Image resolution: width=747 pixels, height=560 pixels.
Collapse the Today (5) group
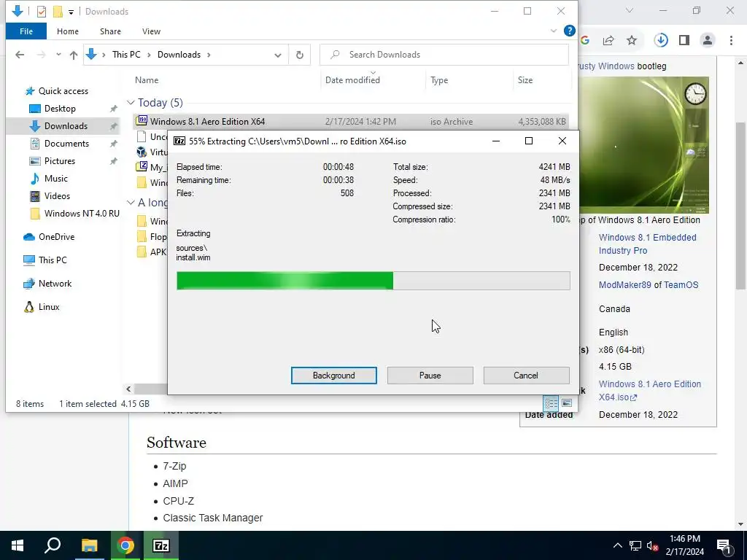pyautogui.click(x=131, y=102)
